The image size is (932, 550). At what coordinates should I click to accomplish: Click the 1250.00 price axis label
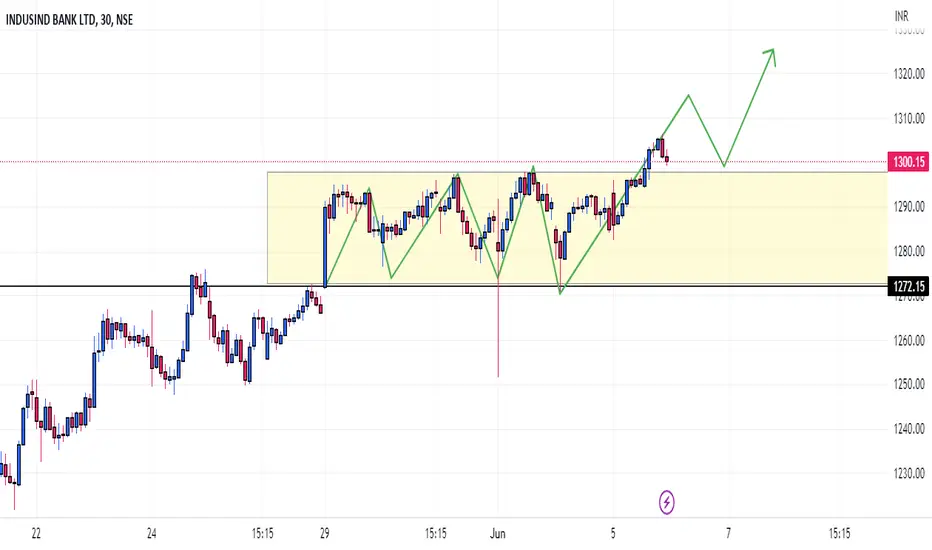click(909, 384)
